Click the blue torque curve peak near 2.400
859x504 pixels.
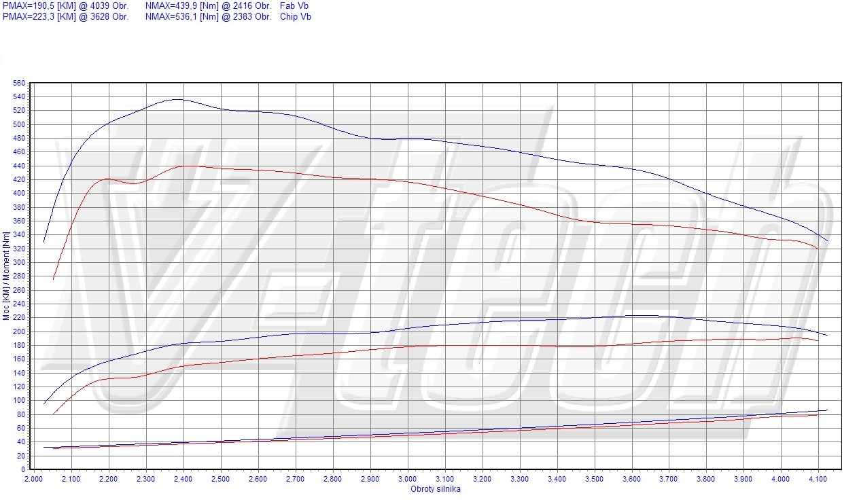[x=177, y=99]
